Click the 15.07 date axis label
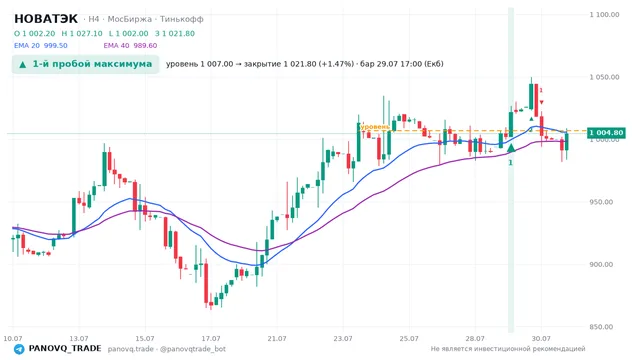 click(145, 338)
